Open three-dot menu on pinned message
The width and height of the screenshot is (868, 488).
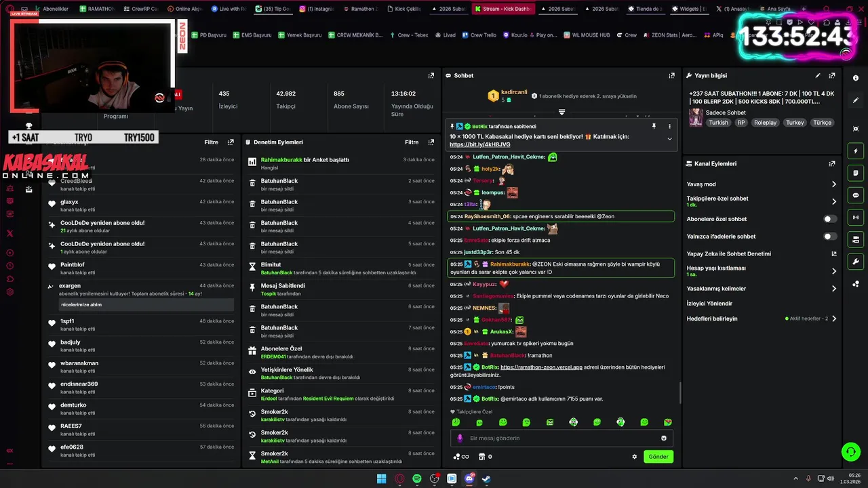click(x=669, y=126)
